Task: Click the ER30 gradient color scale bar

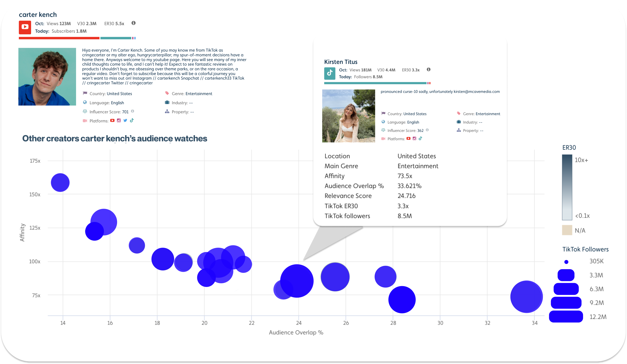Action: click(x=567, y=187)
